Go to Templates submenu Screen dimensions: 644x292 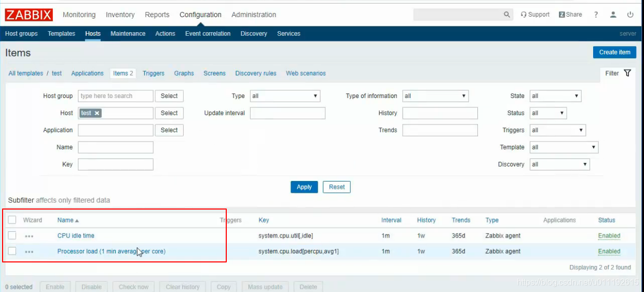pos(61,34)
